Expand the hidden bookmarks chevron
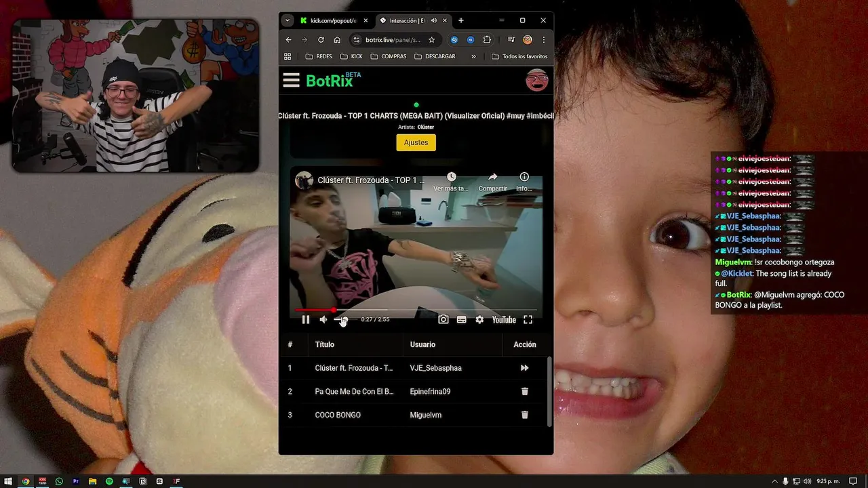The width and height of the screenshot is (868, 488). pyautogui.click(x=473, y=56)
